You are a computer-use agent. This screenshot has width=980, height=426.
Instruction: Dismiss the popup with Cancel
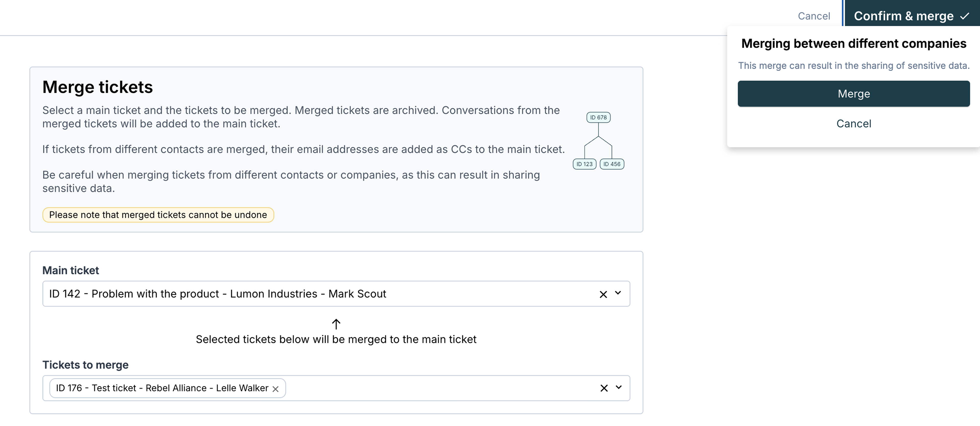click(x=853, y=124)
